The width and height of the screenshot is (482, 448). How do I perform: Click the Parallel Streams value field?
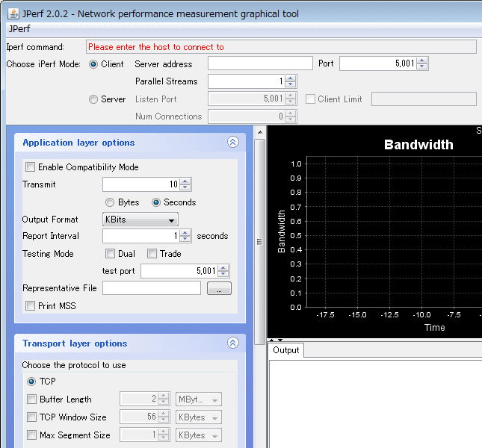coord(247,81)
